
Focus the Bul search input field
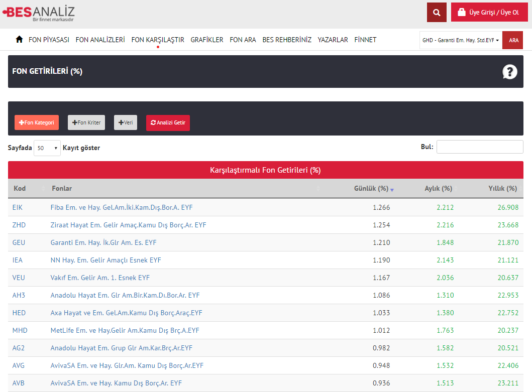click(x=480, y=147)
